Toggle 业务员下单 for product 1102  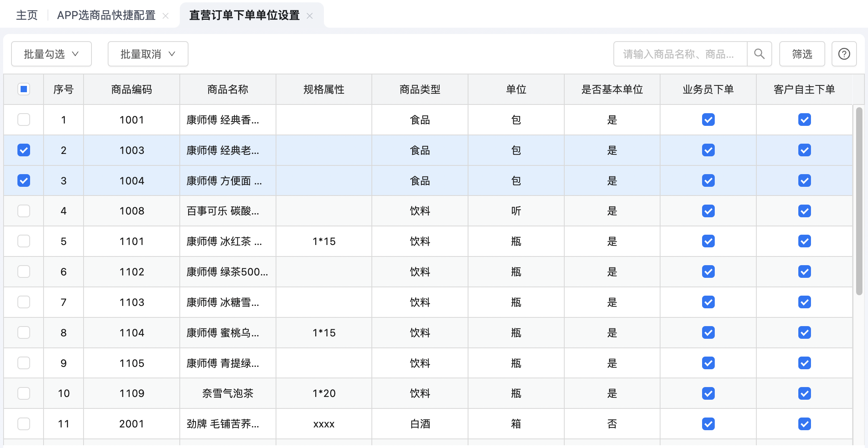pyautogui.click(x=708, y=271)
